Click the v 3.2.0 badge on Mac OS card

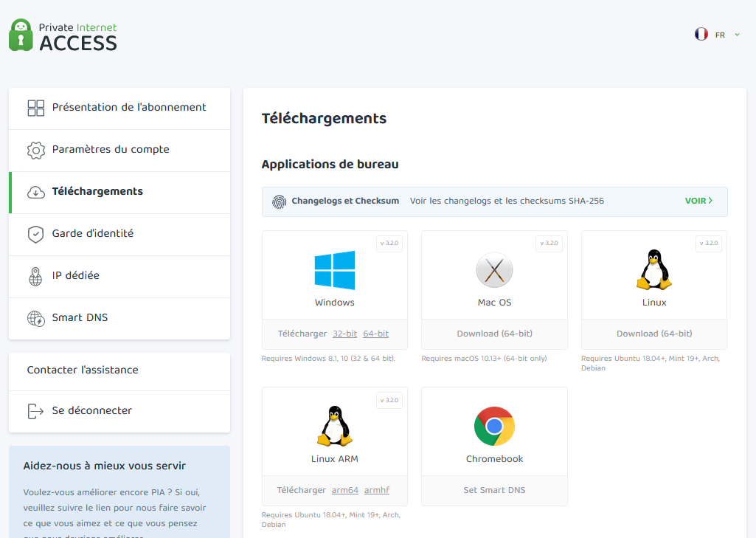(549, 244)
